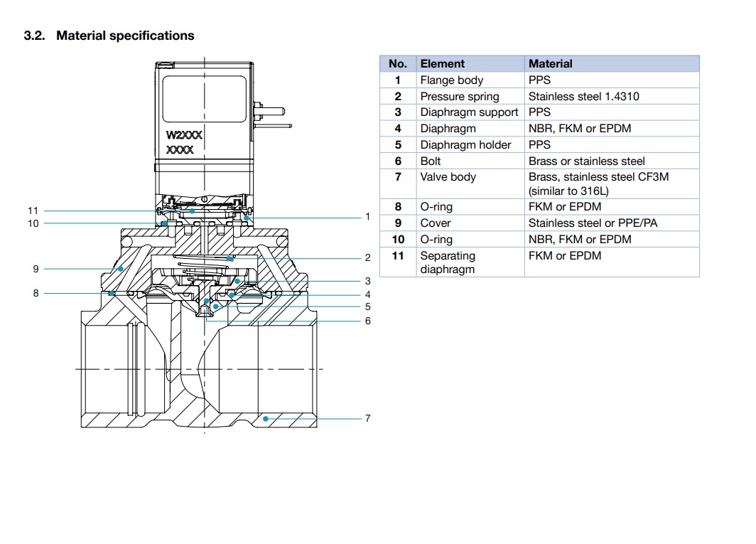Click callout label "4" in valve drawing
The width and height of the screenshot is (756, 544).
(x=367, y=294)
